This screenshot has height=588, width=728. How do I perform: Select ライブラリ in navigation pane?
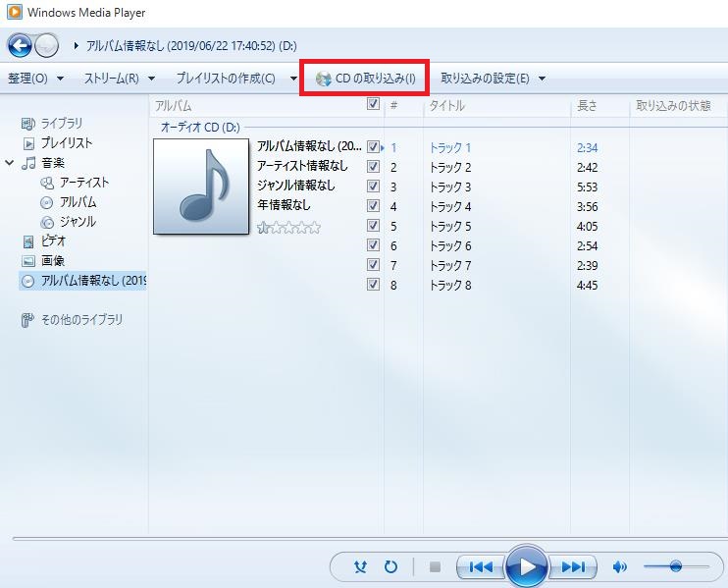coord(62,124)
